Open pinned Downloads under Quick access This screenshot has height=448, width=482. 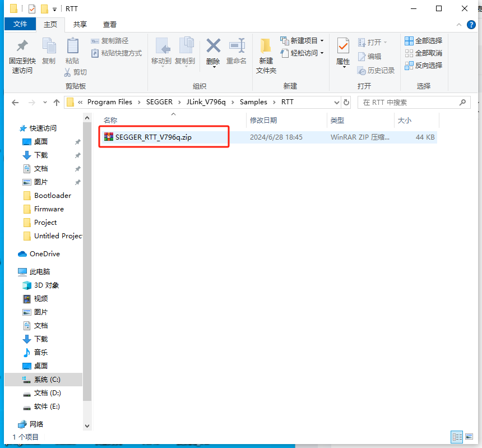click(41, 155)
